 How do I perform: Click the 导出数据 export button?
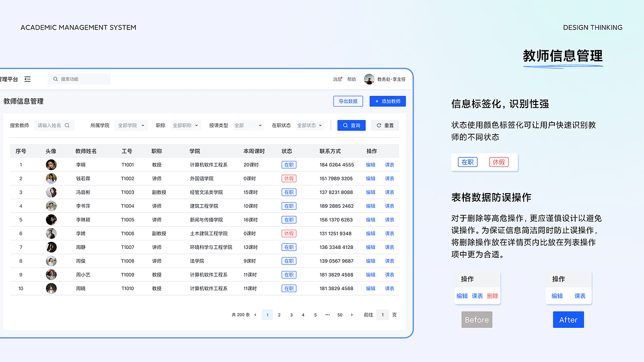[x=348, y=101]
